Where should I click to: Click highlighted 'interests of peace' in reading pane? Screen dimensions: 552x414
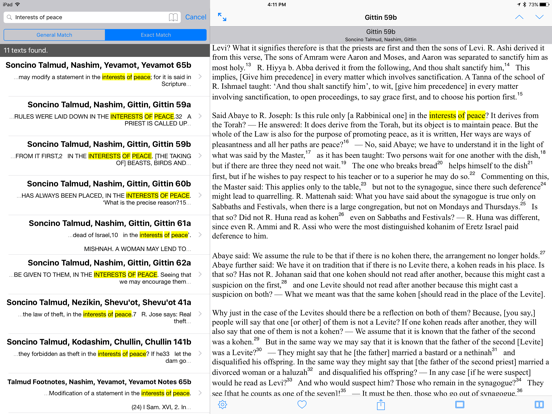(x=457, y=115)
